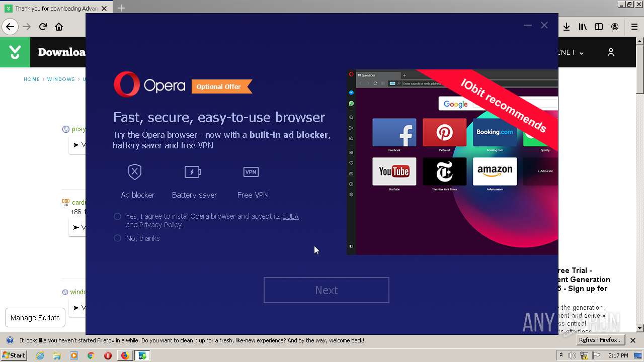
Task: Switch to Firefox taskbar button
Action: click(125, 355)
